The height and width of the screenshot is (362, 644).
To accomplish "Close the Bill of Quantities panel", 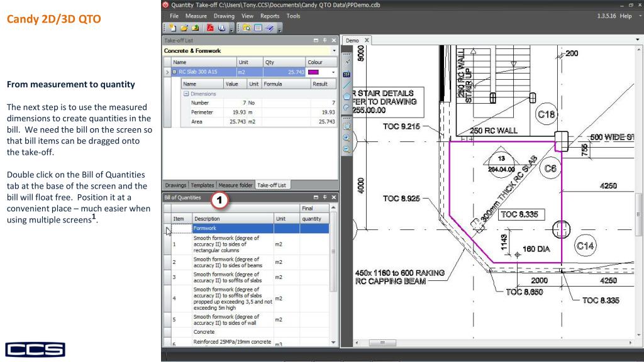I will (x=334, y=197).
